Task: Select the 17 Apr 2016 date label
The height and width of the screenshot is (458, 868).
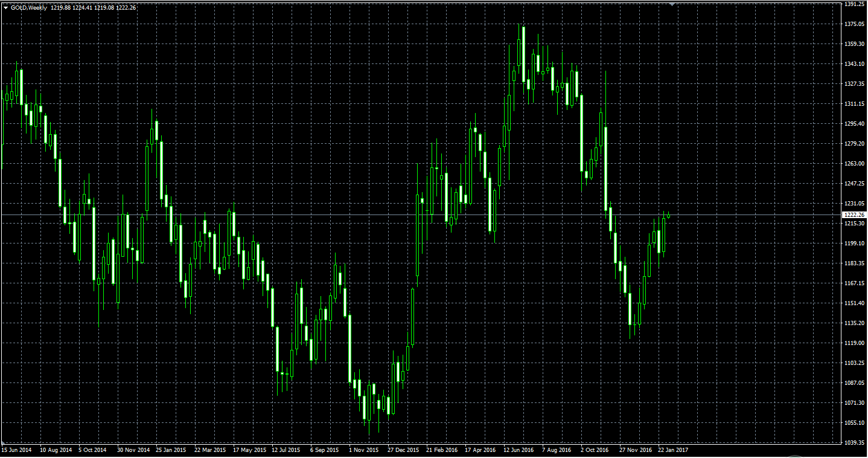Action: (480, 450)
